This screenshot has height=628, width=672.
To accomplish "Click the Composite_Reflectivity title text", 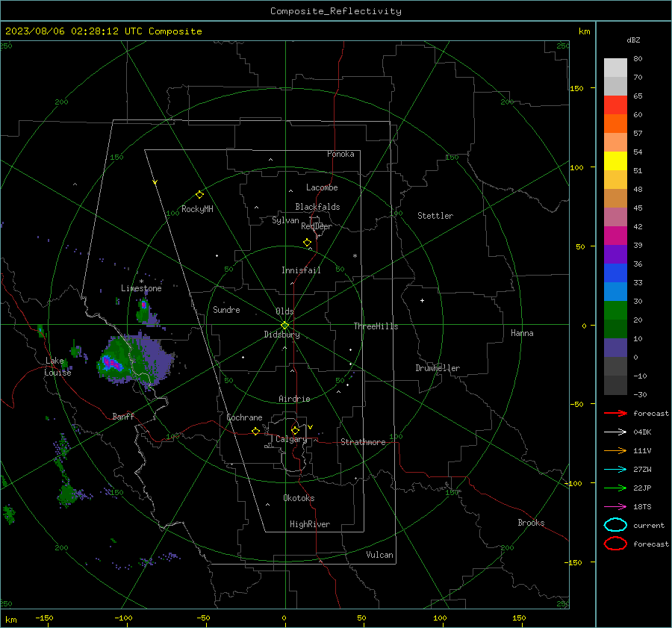I will tap(335, 11).
